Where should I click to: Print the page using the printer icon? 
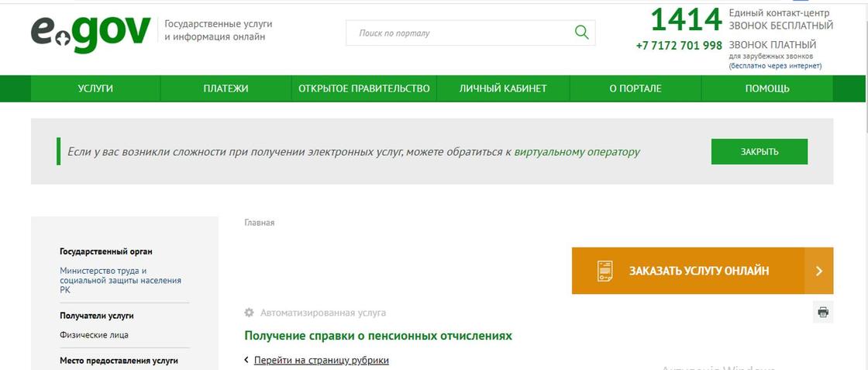pos(822,313)
